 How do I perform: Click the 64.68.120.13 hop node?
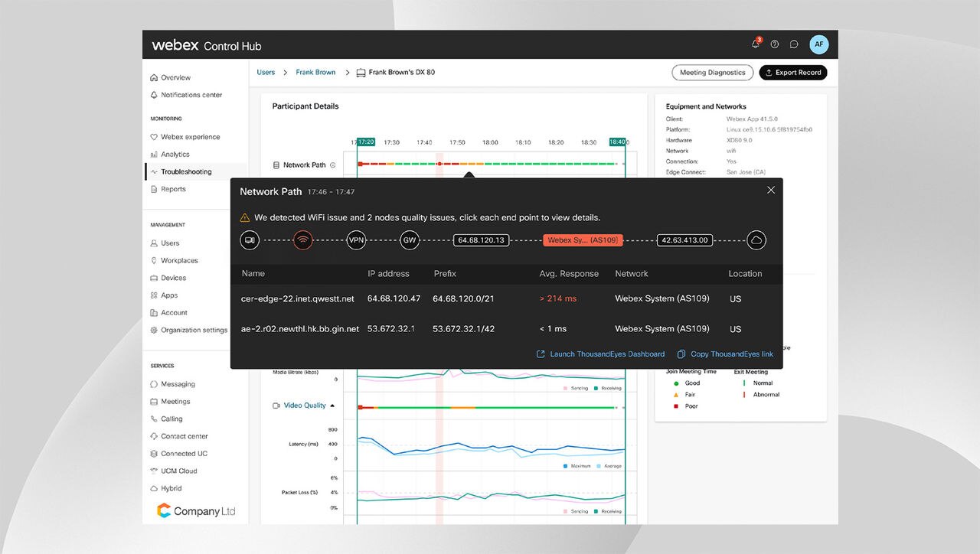click(481, 240)
